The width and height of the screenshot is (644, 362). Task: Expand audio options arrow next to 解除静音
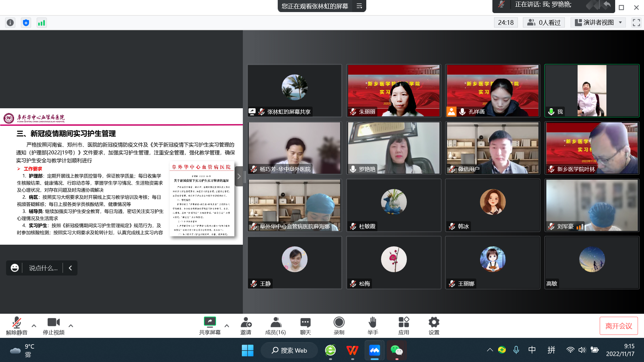coord(34,325)
